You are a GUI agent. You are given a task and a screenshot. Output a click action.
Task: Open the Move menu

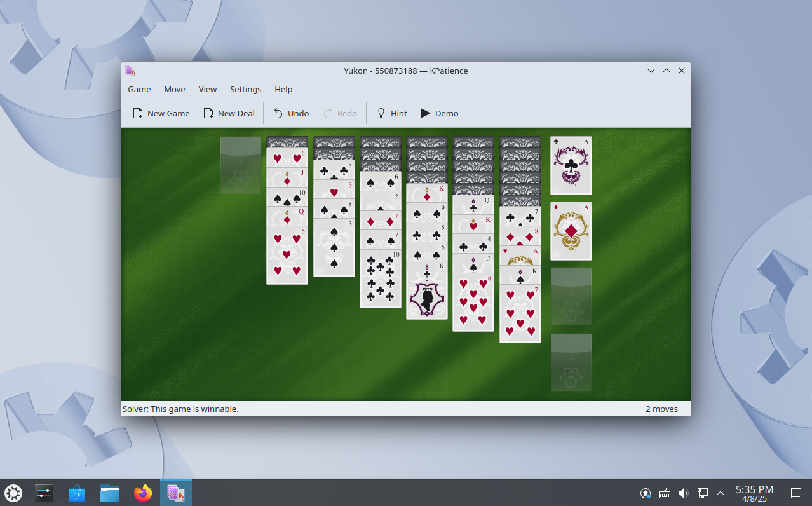coord(175,89)
